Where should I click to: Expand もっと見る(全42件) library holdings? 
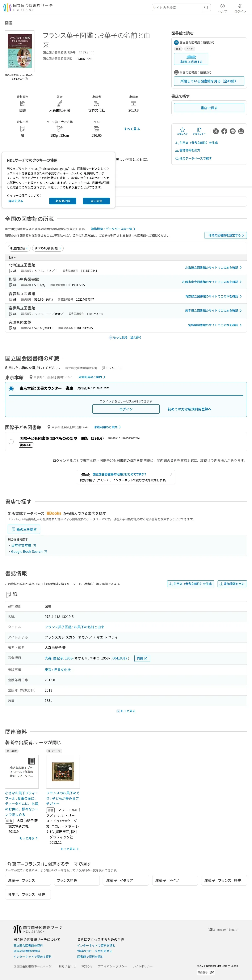point(126,337)
